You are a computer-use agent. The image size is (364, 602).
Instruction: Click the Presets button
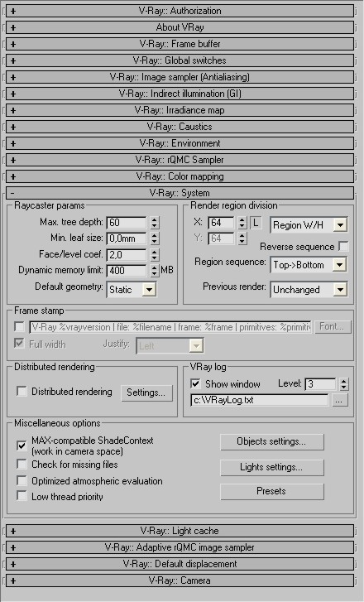coord(272,491)
